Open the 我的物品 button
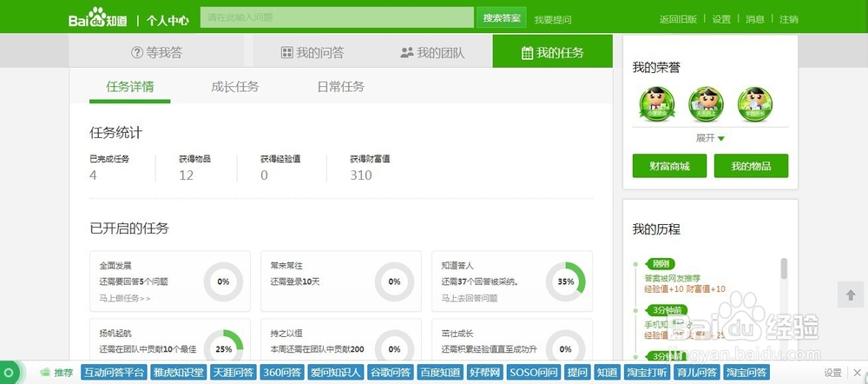Image resolution: width=868 pixels, height=384 pixels. (x=751, y=166)
